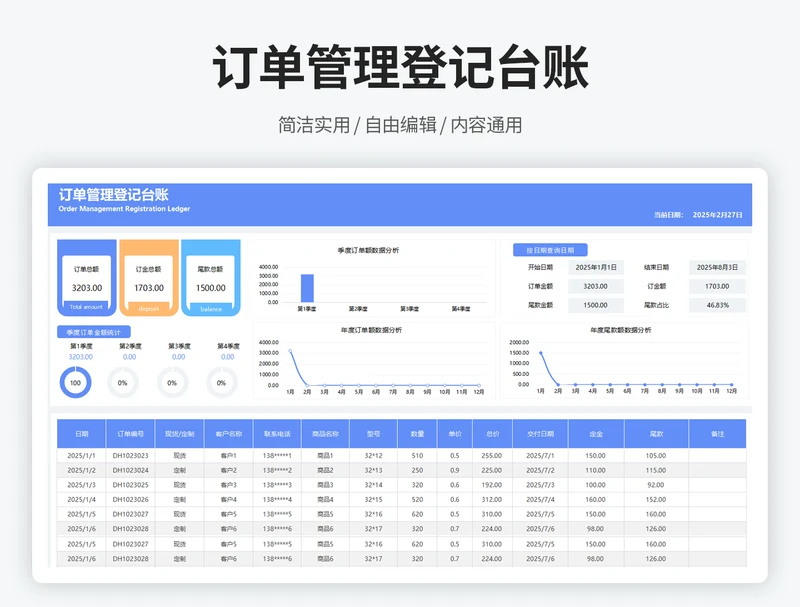Select phone cell 138*****2

277,470
